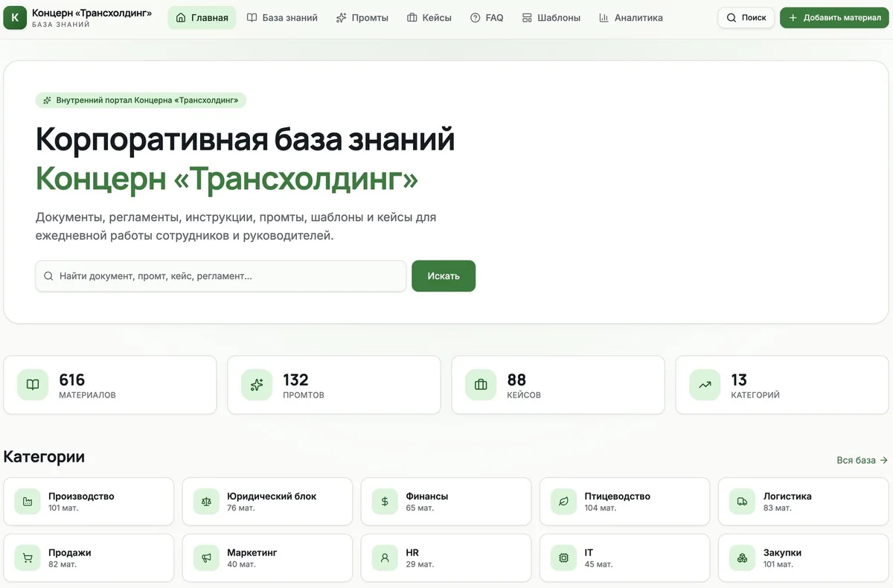This screenshot has height=588, width=893.
Task: Open the Закупки category title
Action: (x=782, y=552)
